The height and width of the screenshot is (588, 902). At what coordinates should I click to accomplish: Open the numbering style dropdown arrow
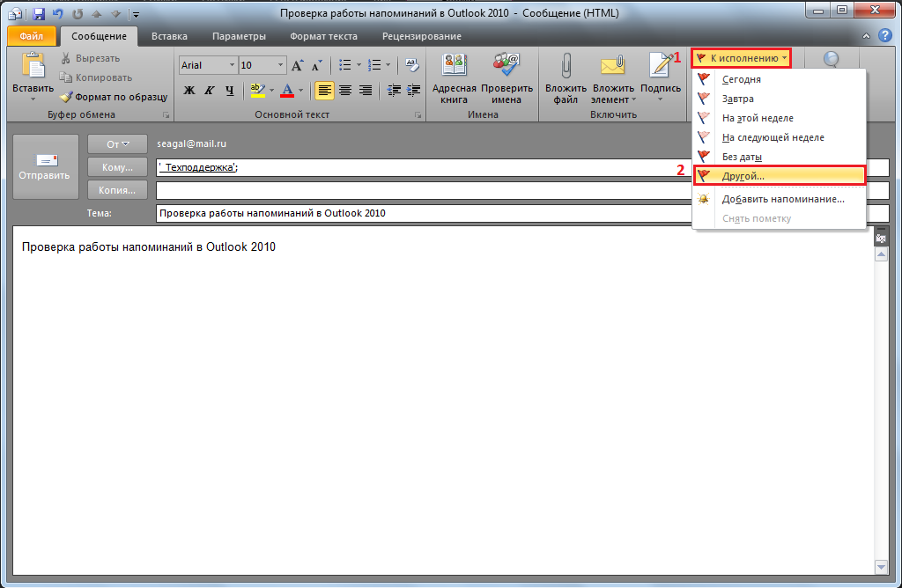tap(388, 65)
